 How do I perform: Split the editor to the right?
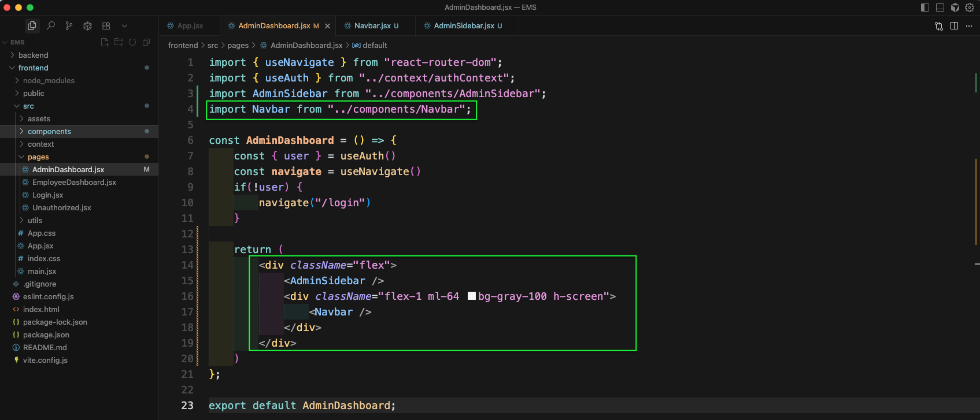point(954,26)
